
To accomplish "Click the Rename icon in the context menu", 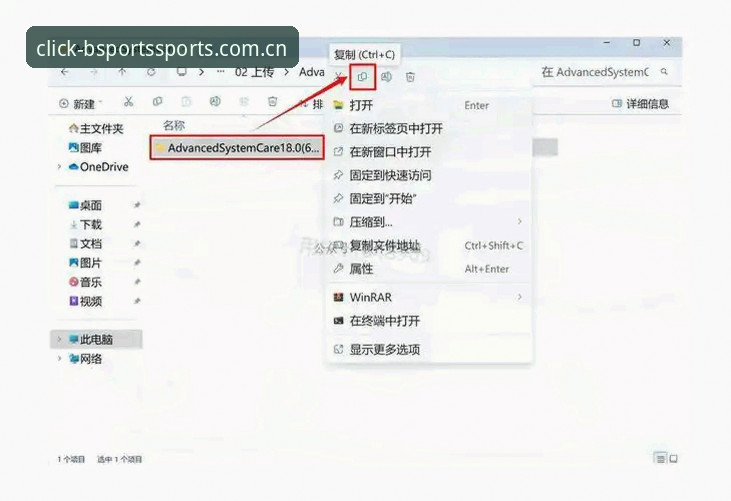I will click(x=386, y=77).
